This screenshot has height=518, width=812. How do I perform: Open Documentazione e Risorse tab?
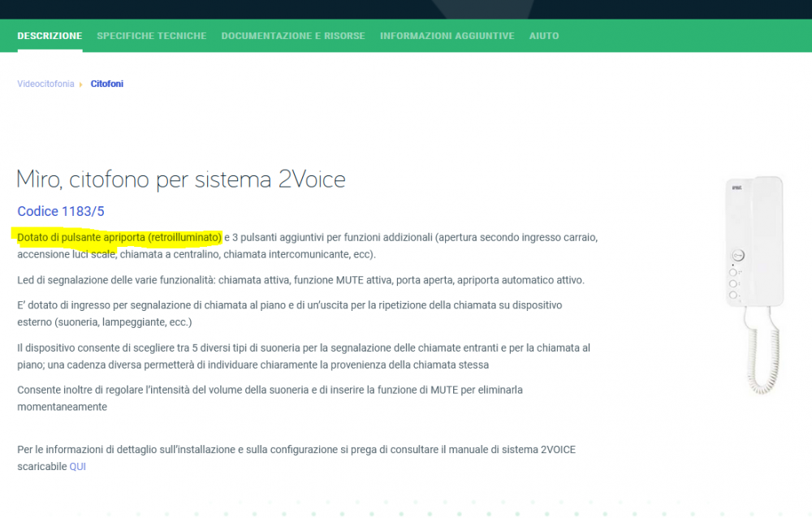(x=293, y=36)
